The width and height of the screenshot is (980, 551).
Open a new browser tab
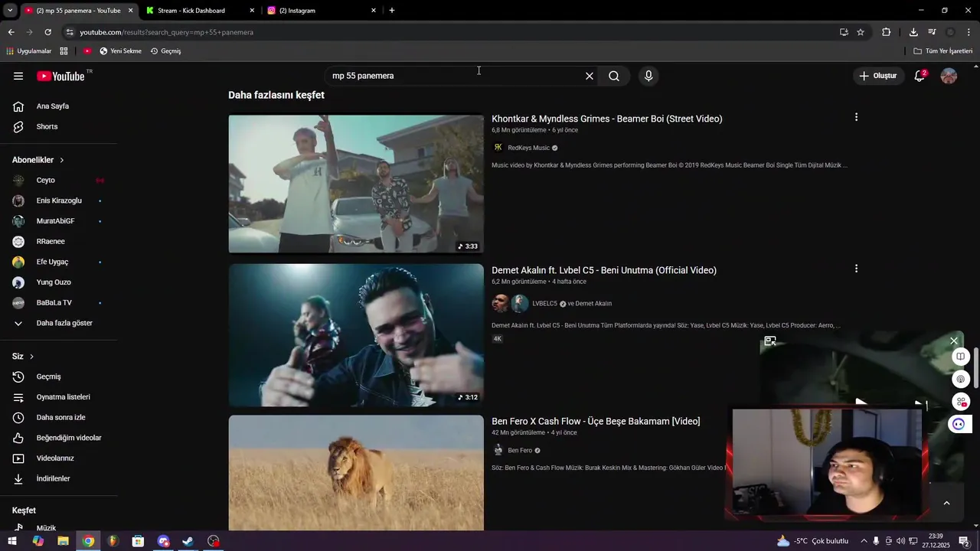392,11
